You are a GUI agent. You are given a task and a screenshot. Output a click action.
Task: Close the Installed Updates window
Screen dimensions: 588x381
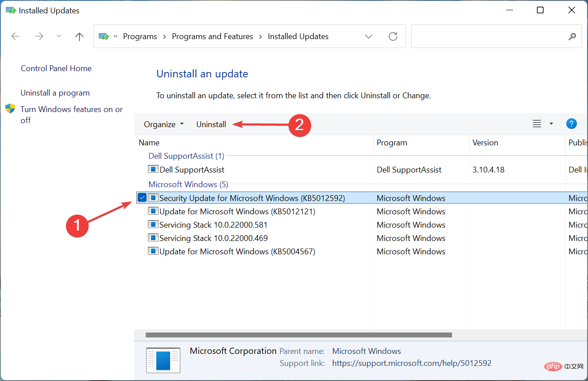571,10
